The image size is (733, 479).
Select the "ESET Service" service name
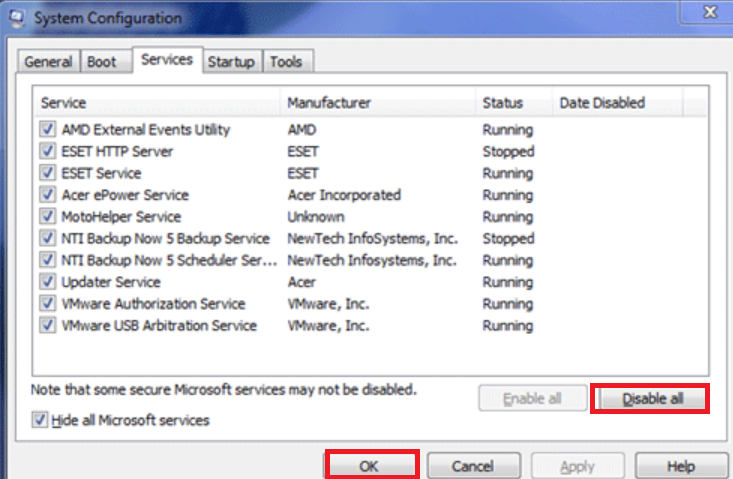(101, 173)
